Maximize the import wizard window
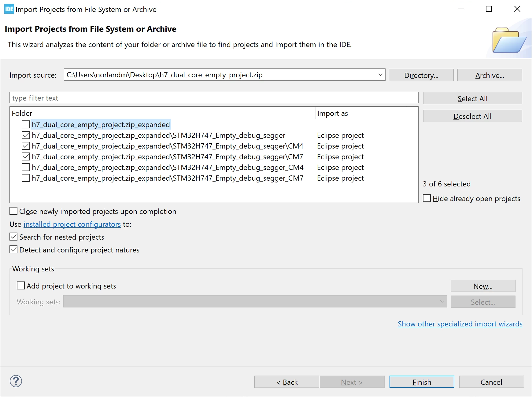Viewport: 532px width, 397px height. pyautogui.click(x=489, y=9)
